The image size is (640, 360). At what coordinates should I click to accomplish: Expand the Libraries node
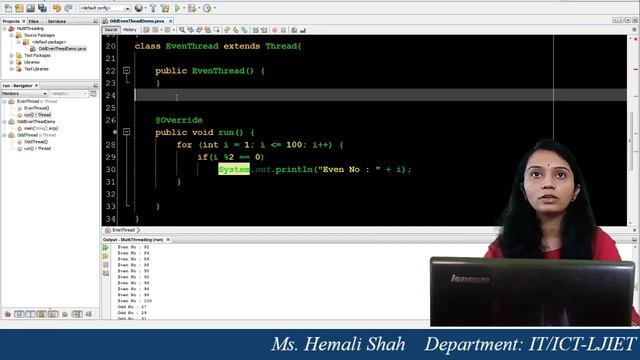point(11,62)
